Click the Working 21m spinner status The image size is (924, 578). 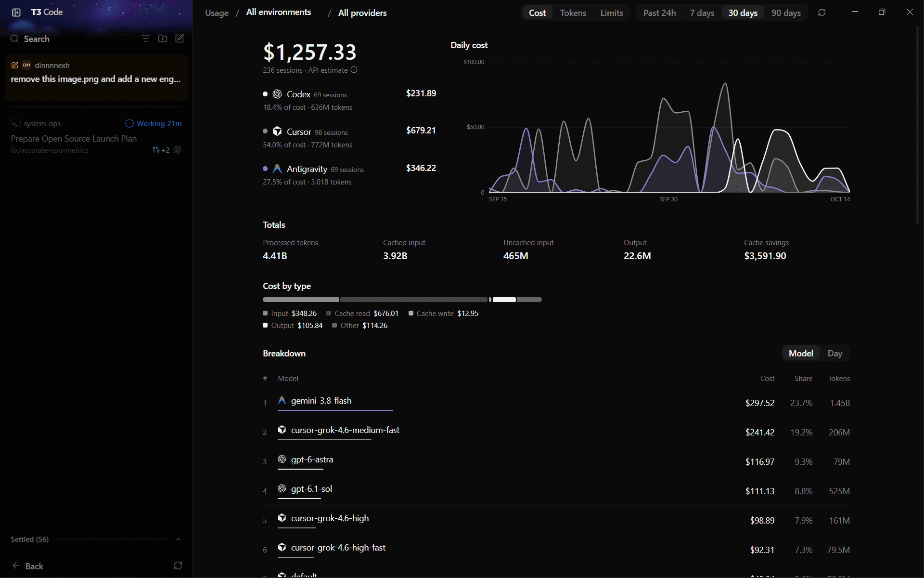[x=153, y=124]
